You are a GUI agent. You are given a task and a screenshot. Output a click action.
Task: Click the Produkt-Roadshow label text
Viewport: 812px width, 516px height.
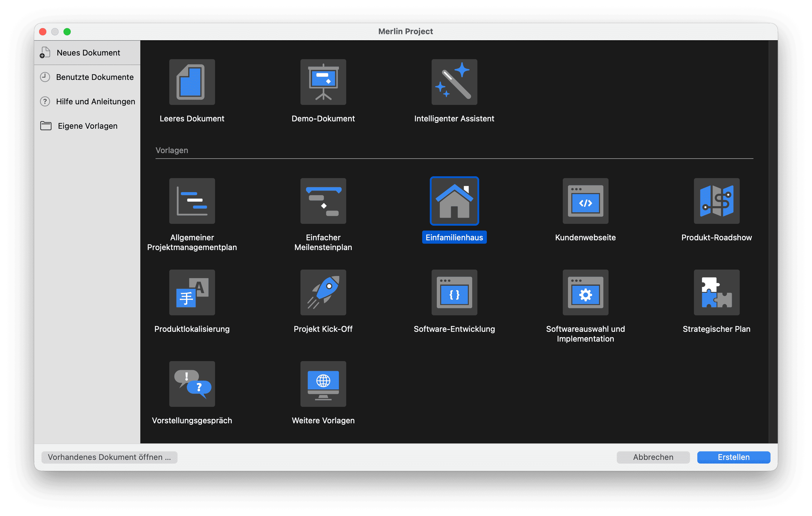(x=717, y=237)
